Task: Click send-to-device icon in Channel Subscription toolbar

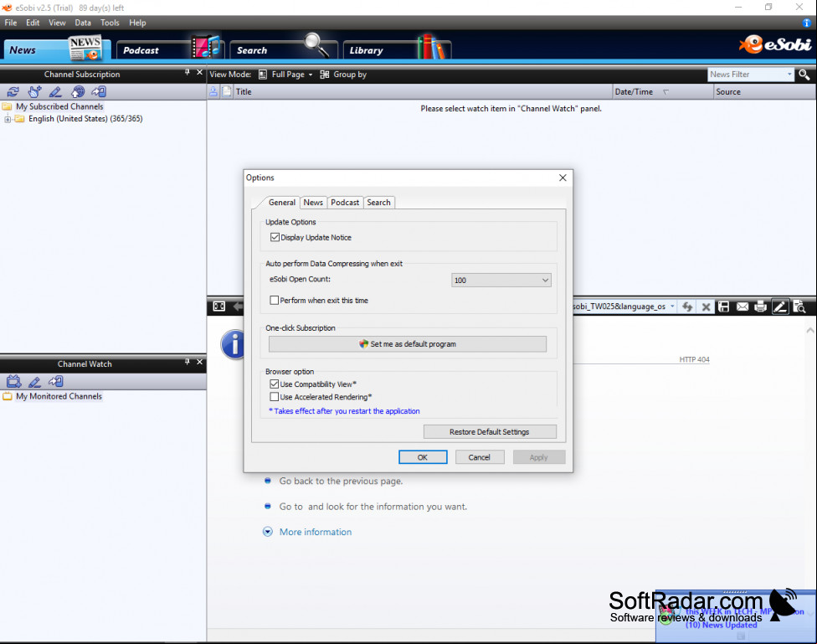Action: click(x=99, y=92)
